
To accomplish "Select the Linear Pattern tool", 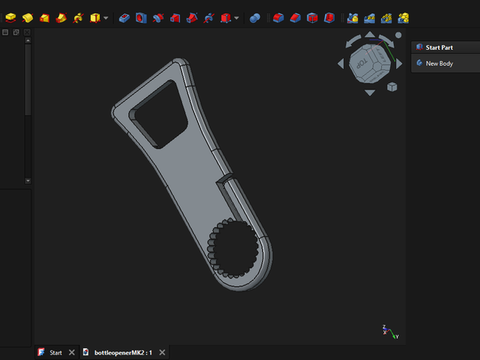I will pos(369,18).
